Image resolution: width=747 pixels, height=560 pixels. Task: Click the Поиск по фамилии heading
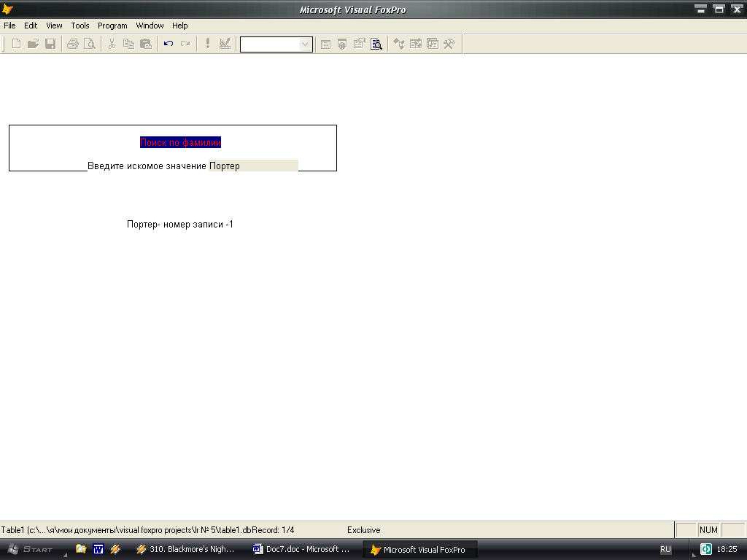pyautogui.click(x=181, y=142)
